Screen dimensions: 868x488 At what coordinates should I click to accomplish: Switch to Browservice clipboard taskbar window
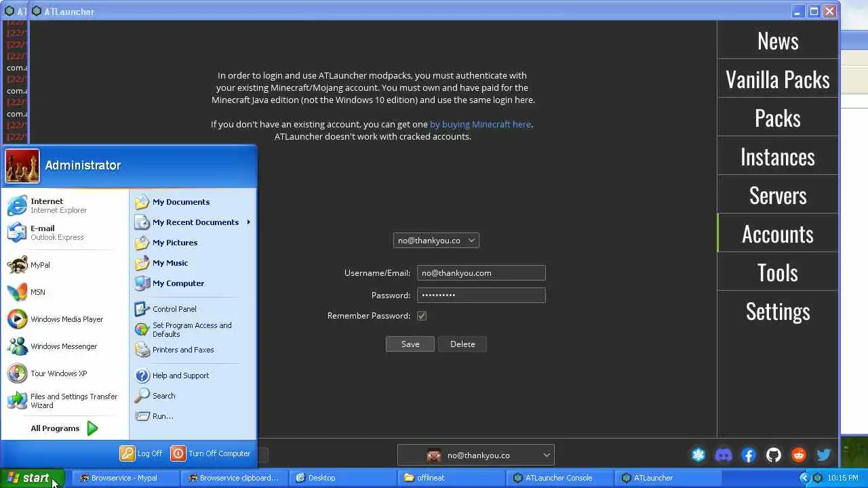click(234, 478)
